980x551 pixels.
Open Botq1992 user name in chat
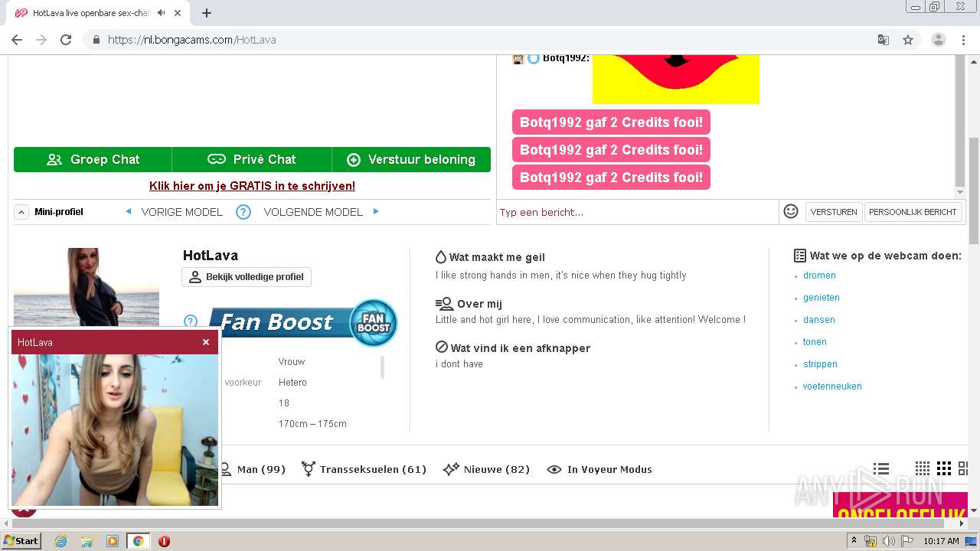click(x=566, y=58)
